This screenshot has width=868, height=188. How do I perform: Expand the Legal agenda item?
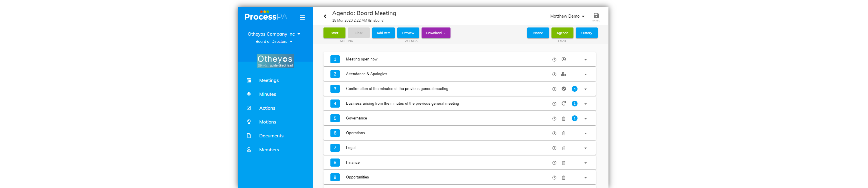click(586, 148)
